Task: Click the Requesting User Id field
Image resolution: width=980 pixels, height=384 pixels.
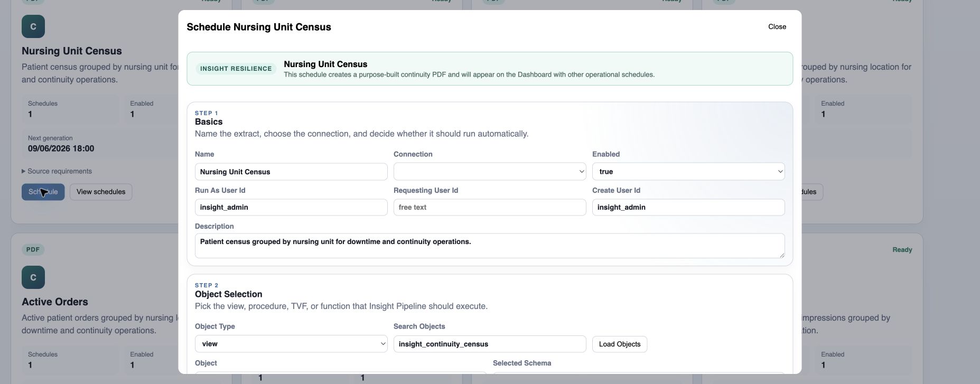Action: click(x=490, y=208)
